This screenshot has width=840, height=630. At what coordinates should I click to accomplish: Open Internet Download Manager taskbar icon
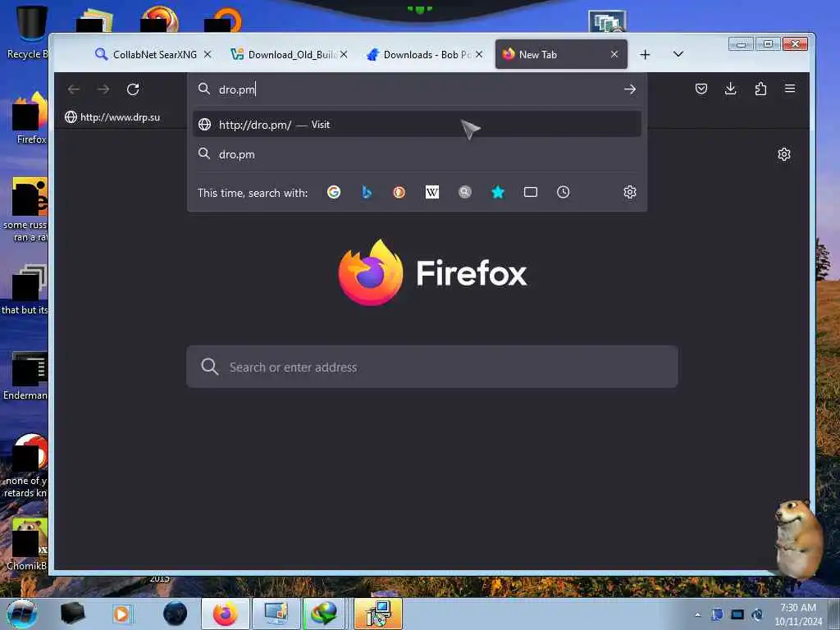click(x=325, y=614)
